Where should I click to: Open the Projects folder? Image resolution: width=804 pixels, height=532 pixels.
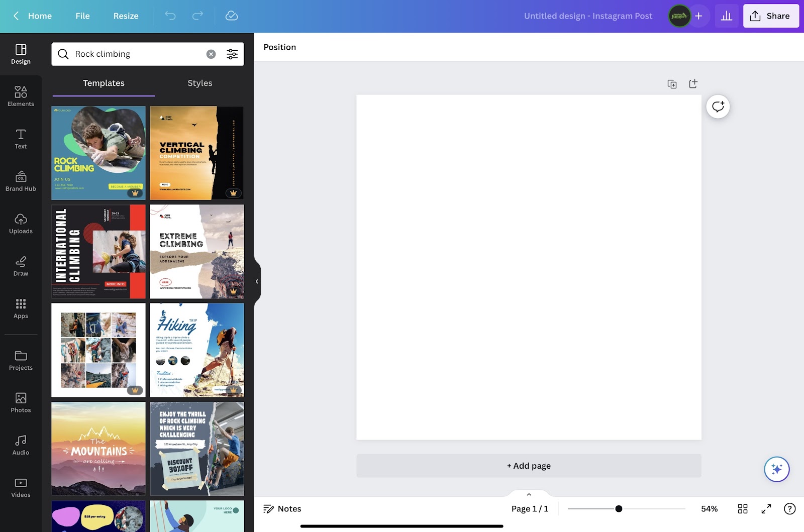point(21,361)
